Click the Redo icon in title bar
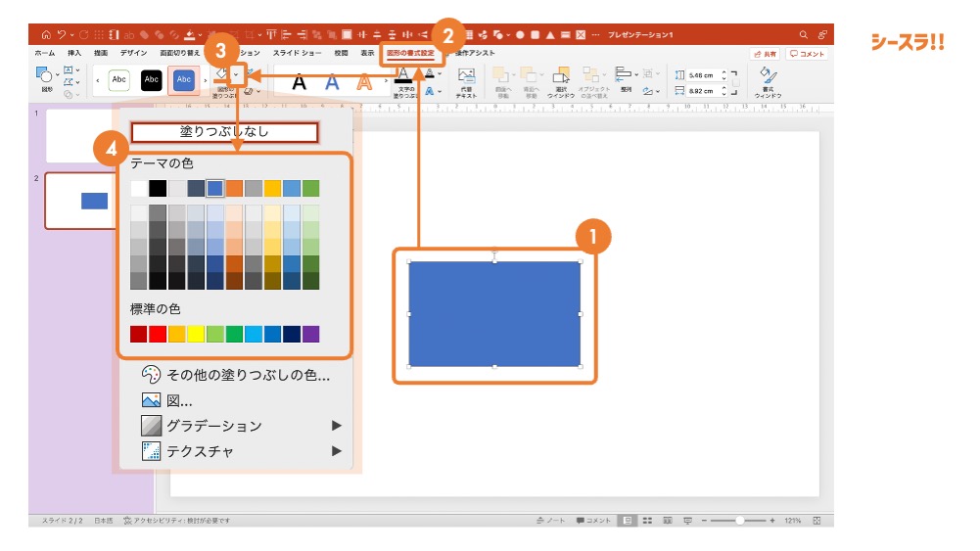 coord(84,35)
